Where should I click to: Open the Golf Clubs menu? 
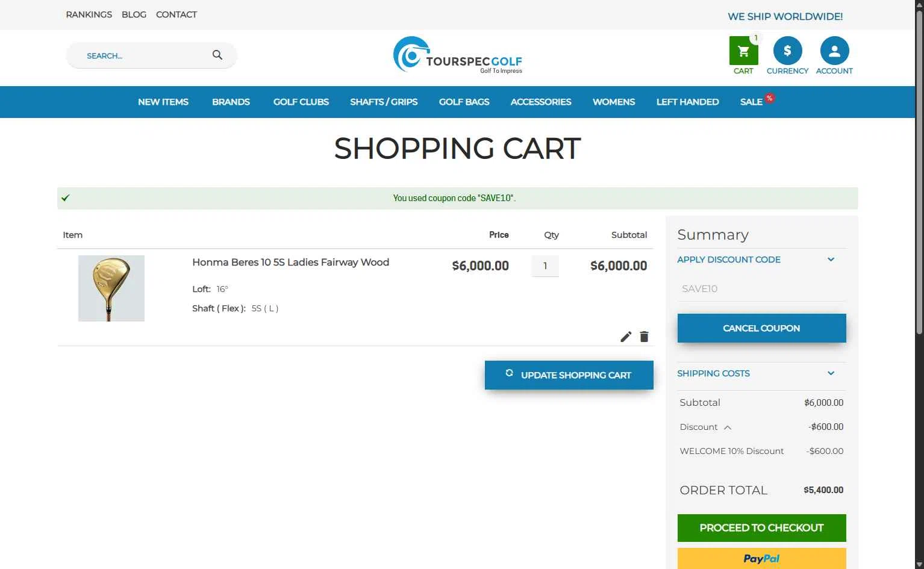click(x=301, y=102)
